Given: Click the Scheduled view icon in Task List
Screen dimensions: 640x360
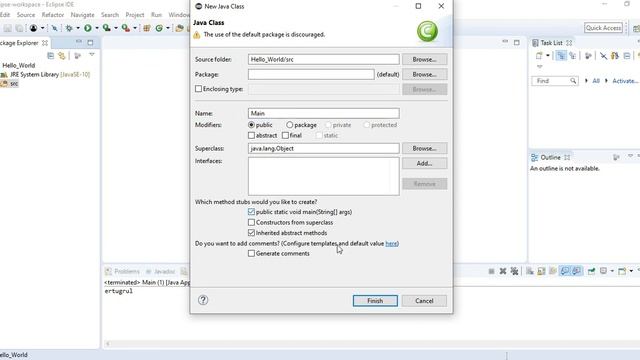Looking at the screenshot, I should (572, 56).
